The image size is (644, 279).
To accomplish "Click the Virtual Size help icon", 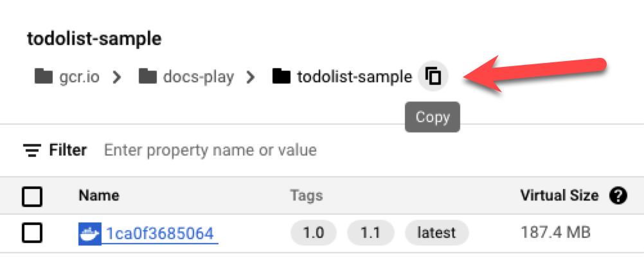I will tap(618, 196).
